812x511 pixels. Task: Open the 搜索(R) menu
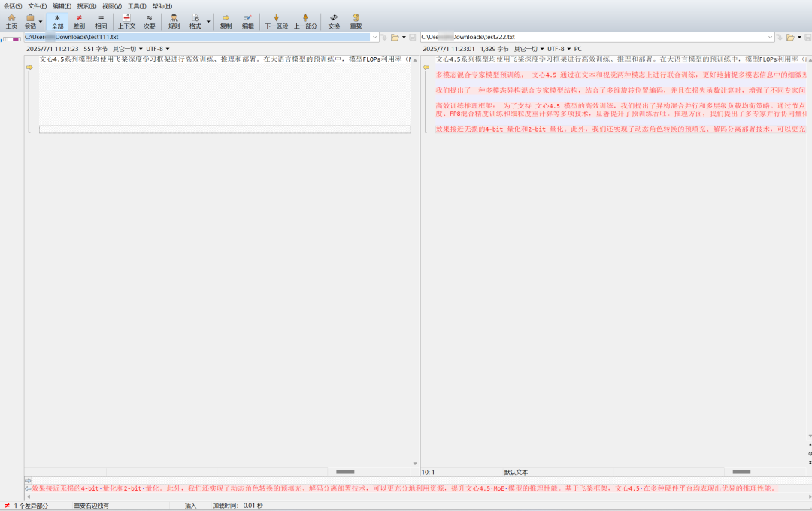tap(86, 6)
